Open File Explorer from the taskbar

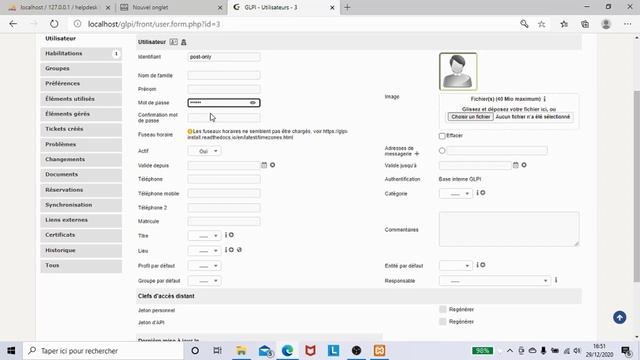(241, 350)
